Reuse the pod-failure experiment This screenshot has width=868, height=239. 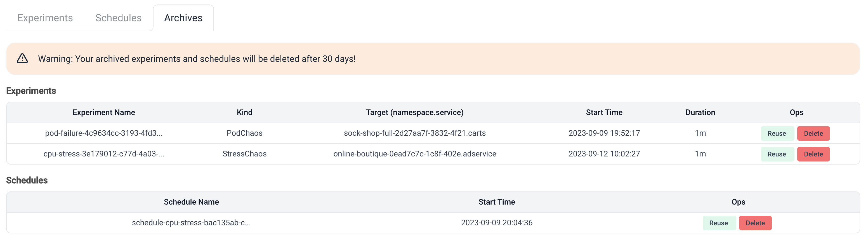pos(776,133)
